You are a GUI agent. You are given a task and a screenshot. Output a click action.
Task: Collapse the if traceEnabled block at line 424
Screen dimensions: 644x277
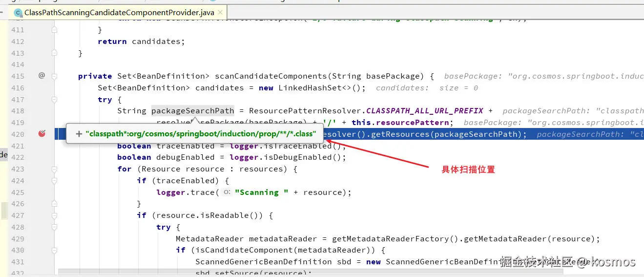point(55,181)
